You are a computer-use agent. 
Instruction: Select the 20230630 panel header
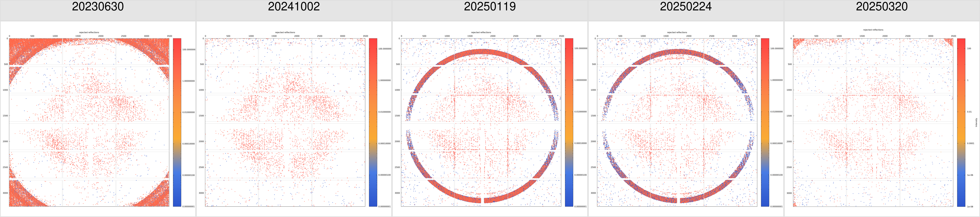click(98, 10)
